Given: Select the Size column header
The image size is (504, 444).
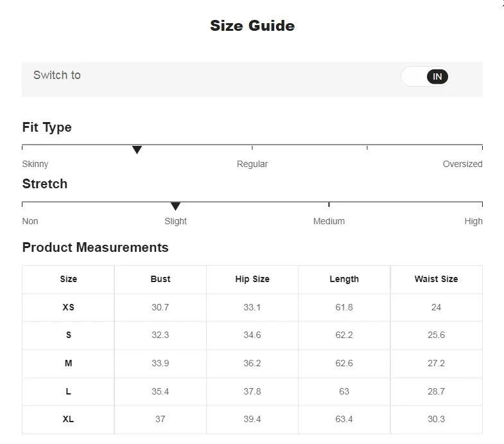Looking at the screenshot, I should click(69, 279).
